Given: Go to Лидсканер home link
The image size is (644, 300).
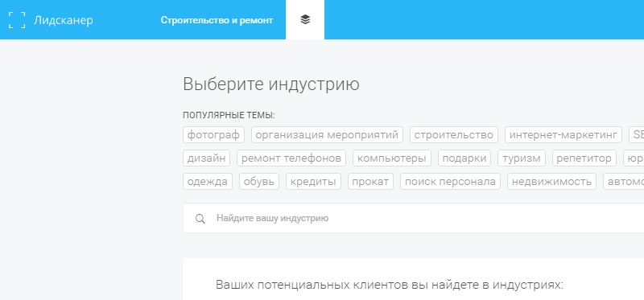Looking at the screenshot, I should click(x=64, y=20).
